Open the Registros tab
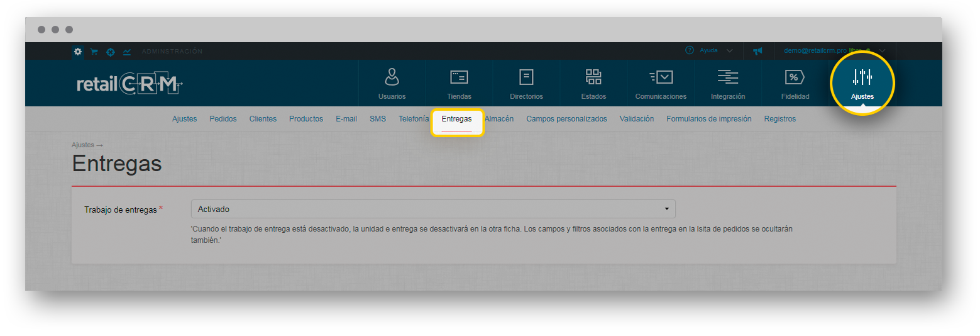The height and width of the screenshot is (336, 980). pos(780,119)
